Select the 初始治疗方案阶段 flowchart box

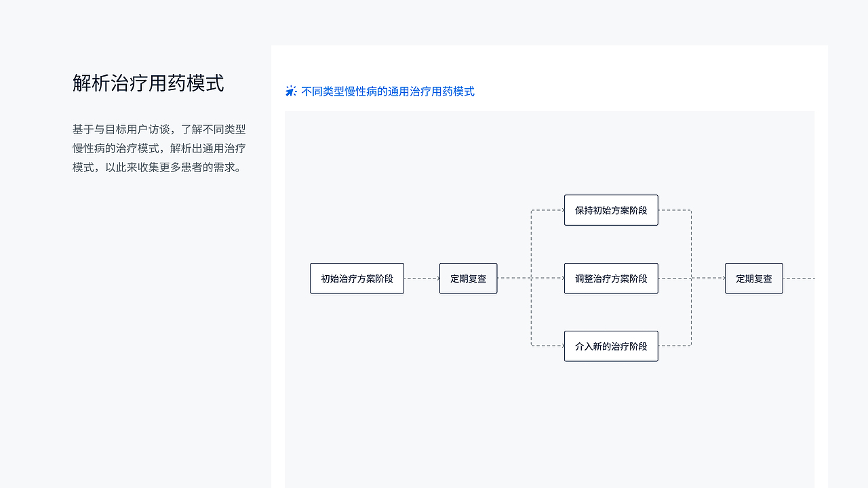(x=357, y=279)
